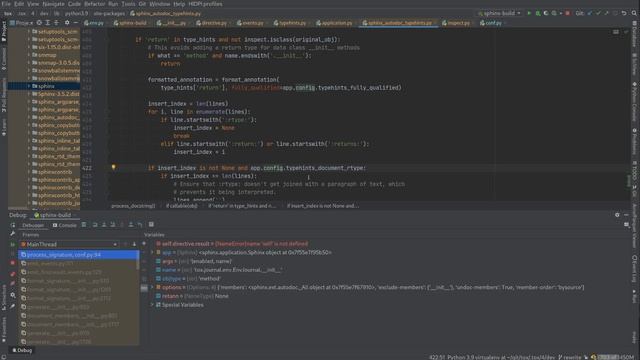Select the process_signature, conf.py:94 frame
640x360 pixels.
[78, 255]
